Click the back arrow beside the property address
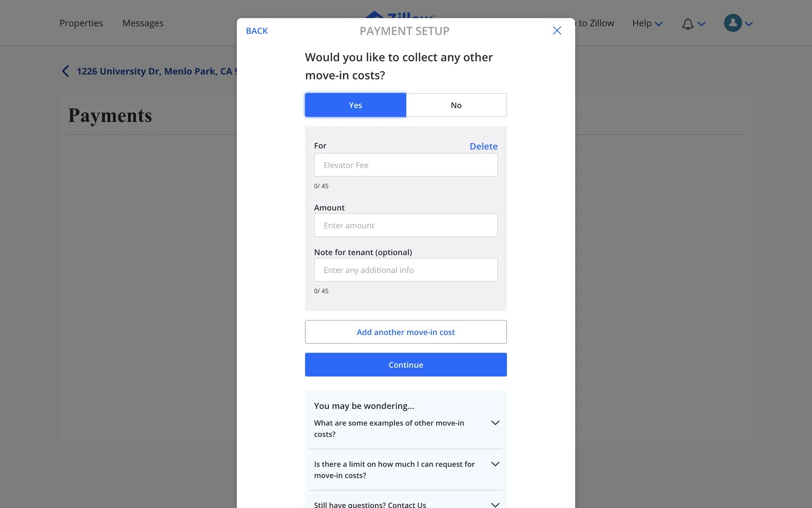The image size is (812, 508). pos(66,71)
